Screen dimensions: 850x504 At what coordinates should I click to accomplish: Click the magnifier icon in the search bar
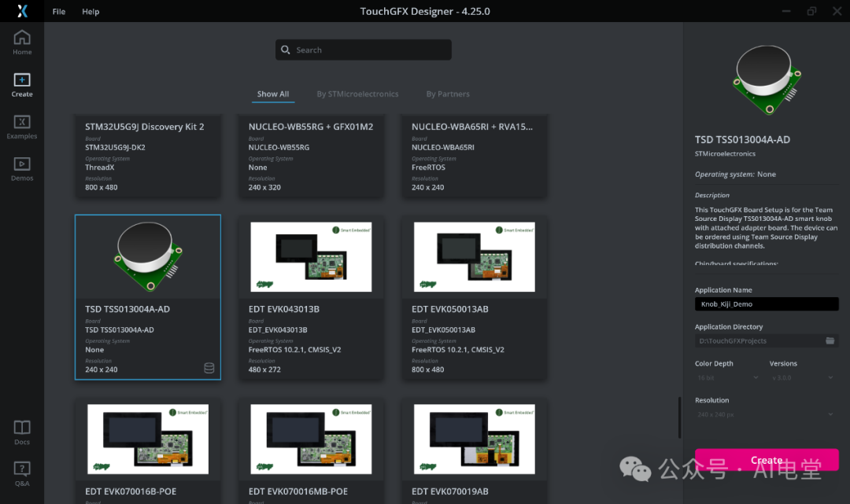285,50
